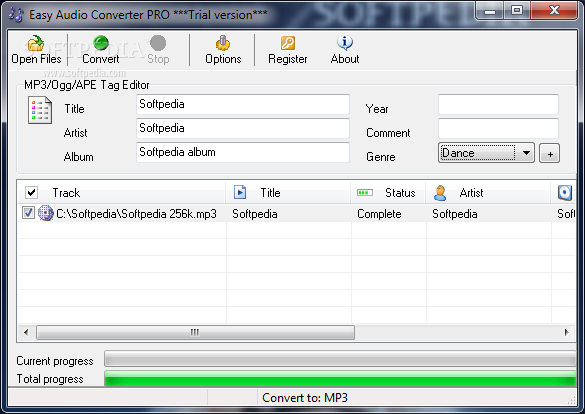The width and height of the screenshot is (585, 414).
Task: Add genre with the plus button
Action: tap(550, 153)
